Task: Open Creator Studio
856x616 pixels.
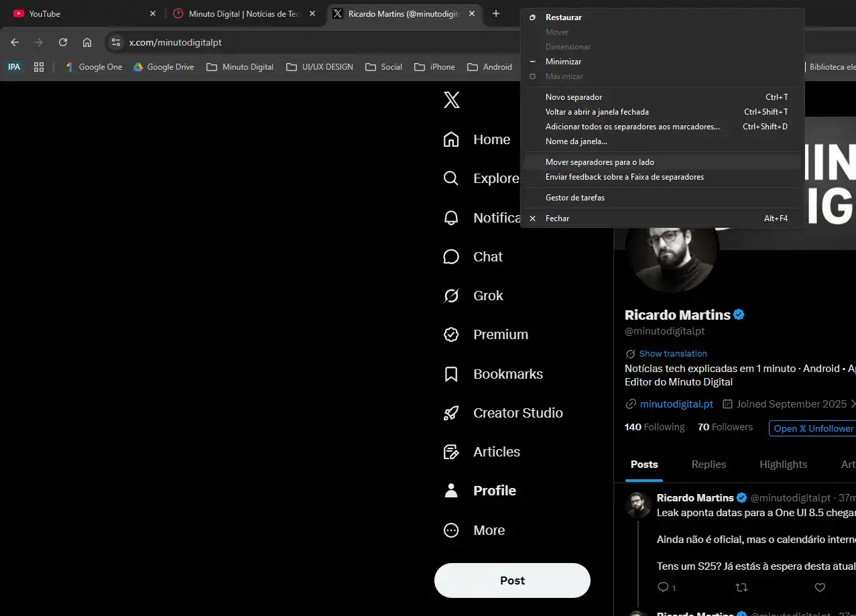Action: (x=518, y=413)
